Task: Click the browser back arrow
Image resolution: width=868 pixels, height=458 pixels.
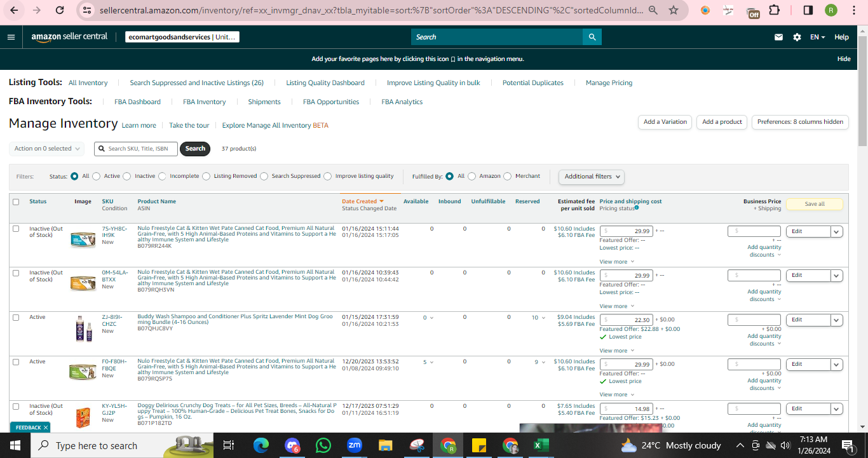Action: click(x=14, y=10)
